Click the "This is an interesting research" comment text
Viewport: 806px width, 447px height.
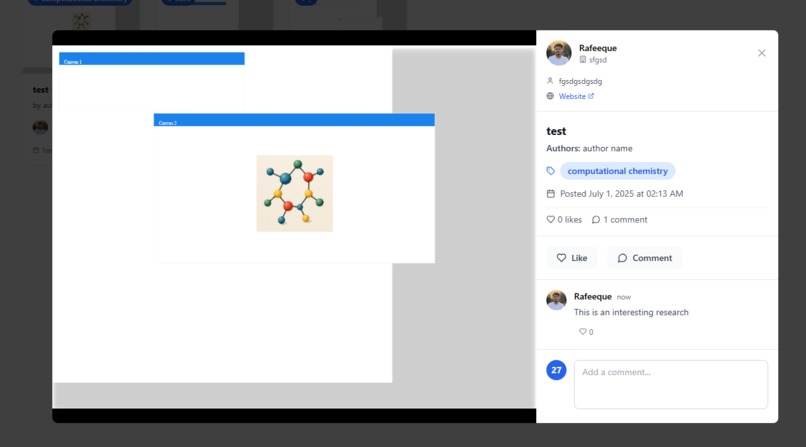pyautogui.click(x=631, y=312)
